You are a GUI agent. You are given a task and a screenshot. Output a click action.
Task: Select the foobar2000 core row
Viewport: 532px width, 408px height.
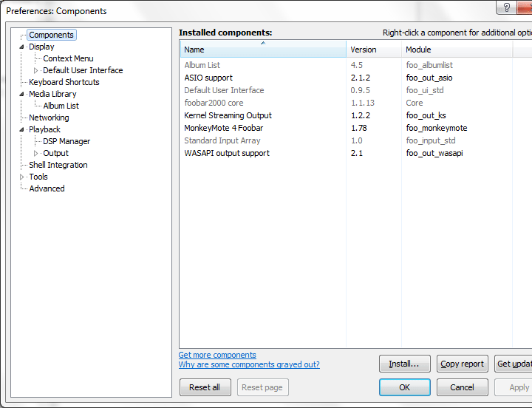(355, 103)
